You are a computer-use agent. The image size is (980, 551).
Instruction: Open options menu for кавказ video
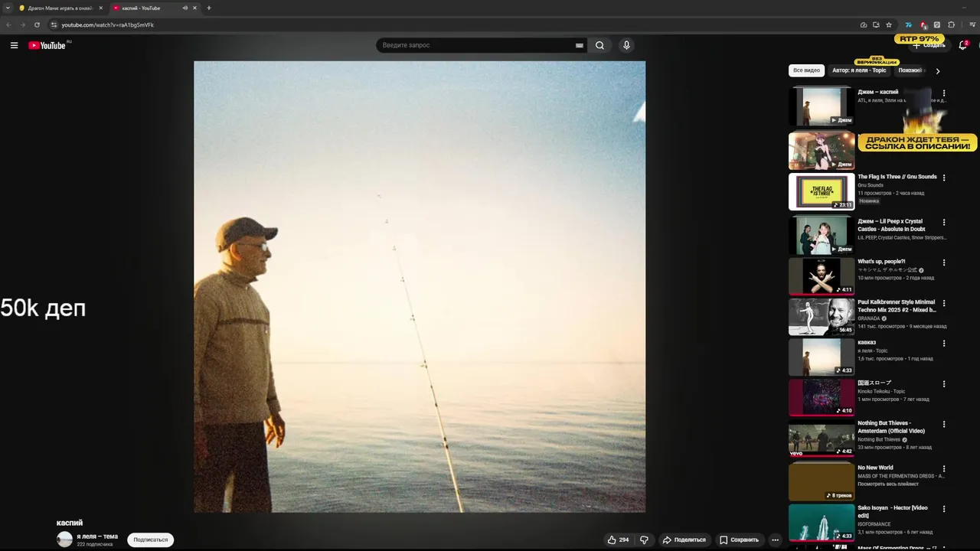[x=944, y=344]
